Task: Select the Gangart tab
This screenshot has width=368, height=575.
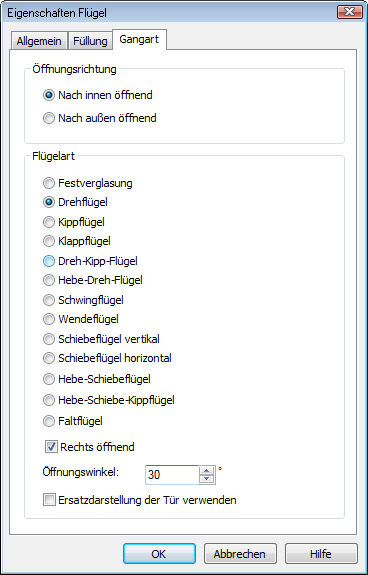Action: pyautogui.click(x=139, y=39)
